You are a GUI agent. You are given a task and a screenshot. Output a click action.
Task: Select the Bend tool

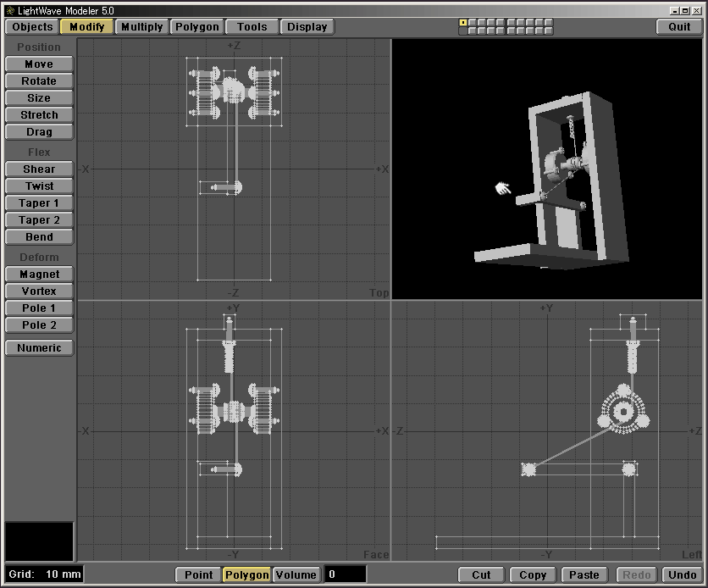coord(39,237)
